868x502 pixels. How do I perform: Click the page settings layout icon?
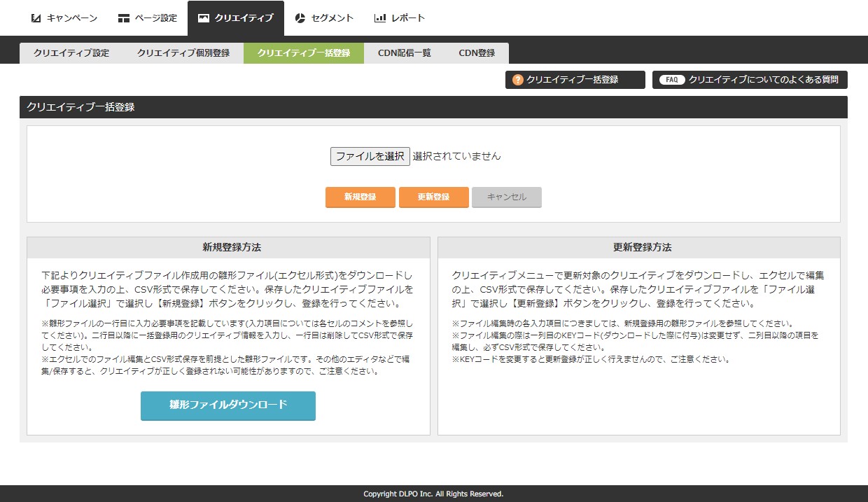pos(124,18)
